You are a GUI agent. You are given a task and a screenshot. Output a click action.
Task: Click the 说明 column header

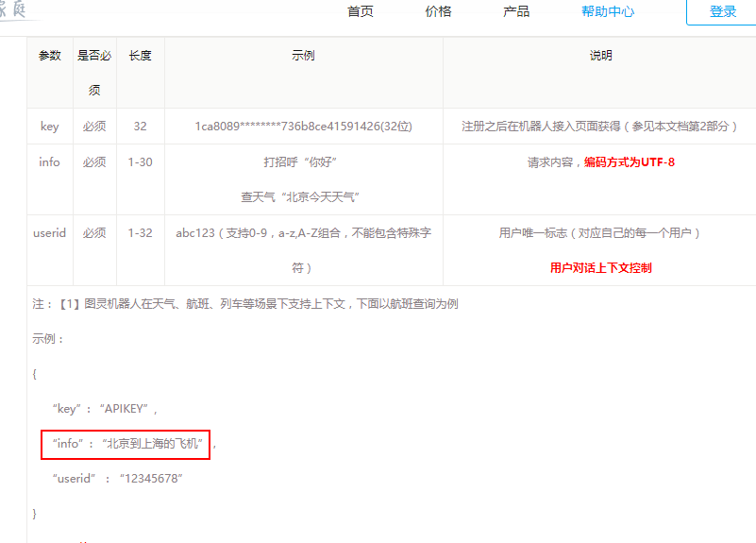[600, 56]
